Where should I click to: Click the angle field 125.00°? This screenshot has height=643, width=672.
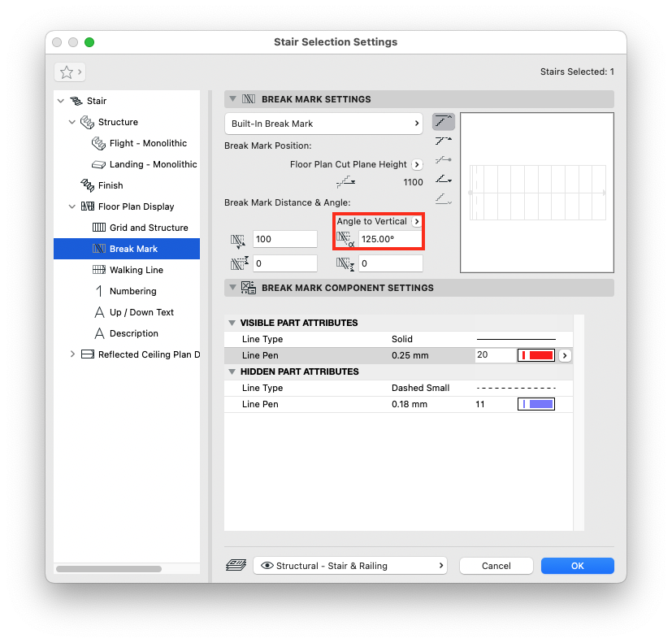390,239
